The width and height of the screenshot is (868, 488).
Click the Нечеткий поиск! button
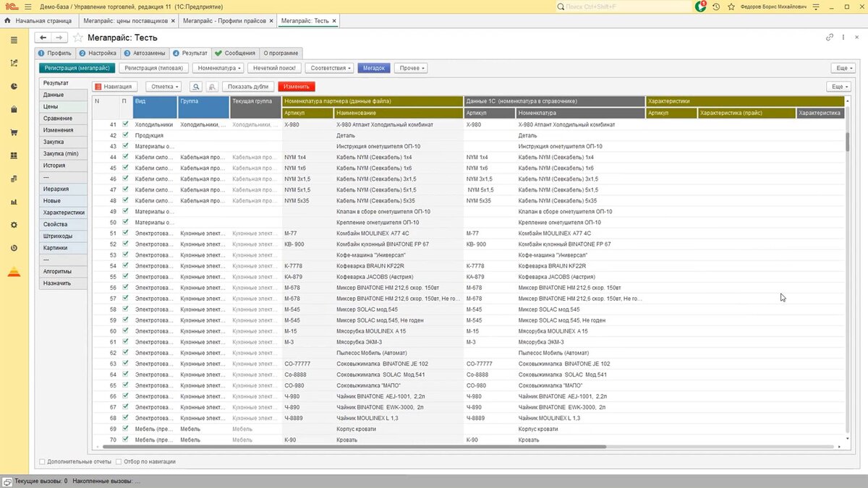[274, 68]
